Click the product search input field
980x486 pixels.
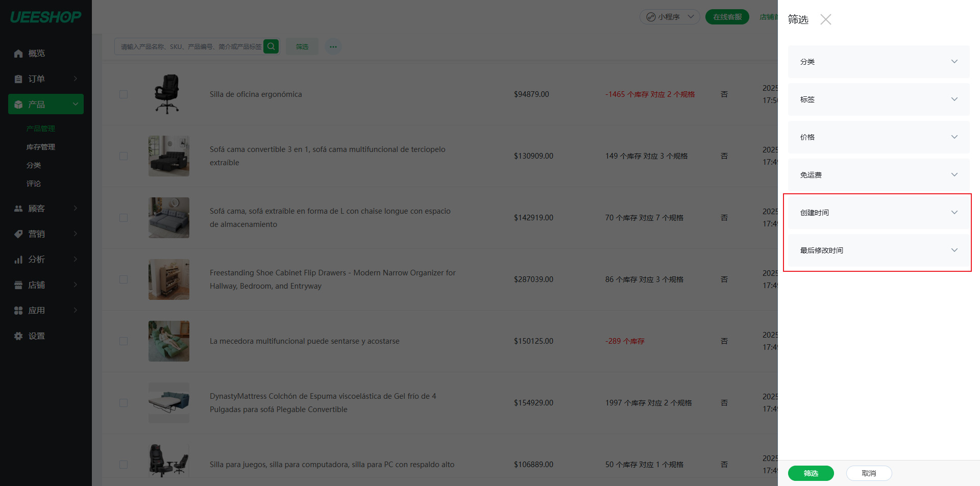190,47
